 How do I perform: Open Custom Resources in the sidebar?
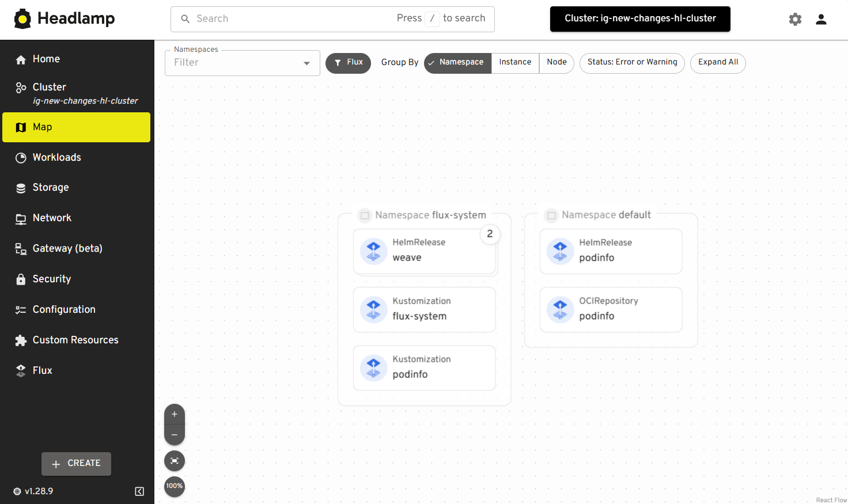(76, 340)
